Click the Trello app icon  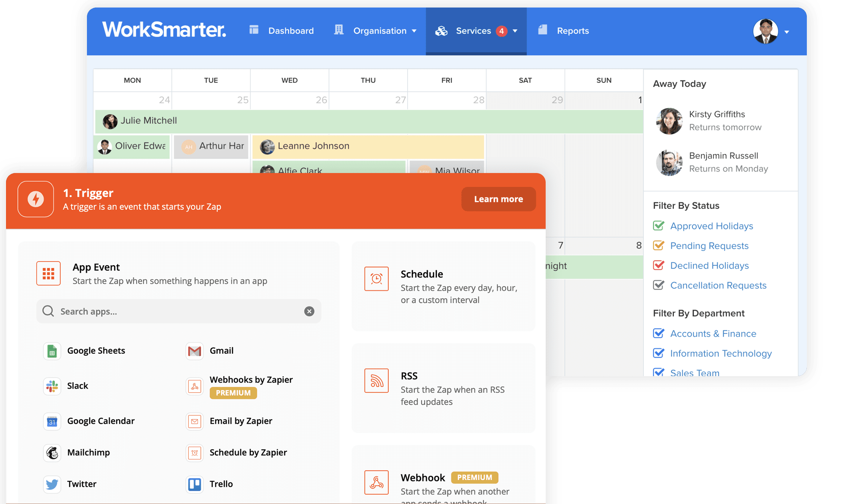(x=194, y=484)
